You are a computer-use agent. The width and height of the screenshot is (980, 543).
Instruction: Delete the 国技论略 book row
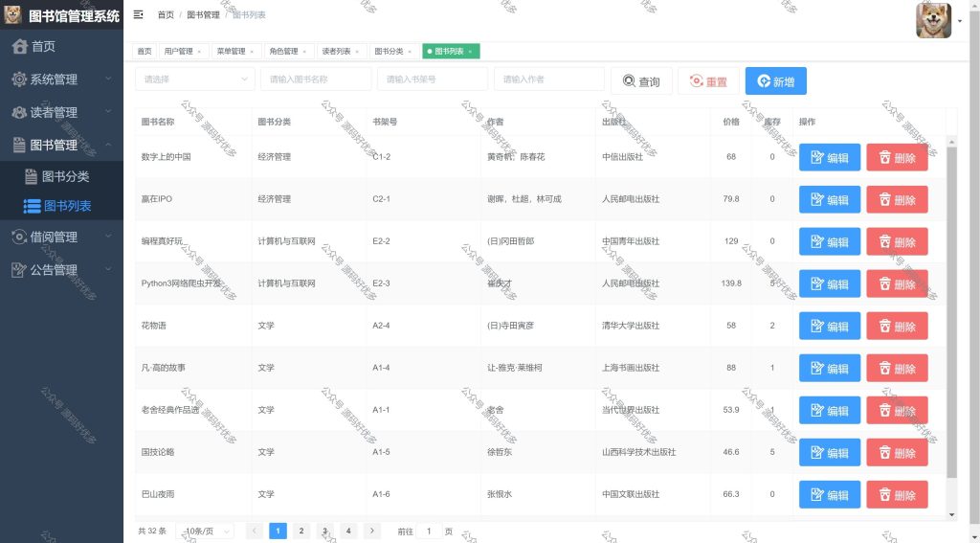[x=897, y=452]
